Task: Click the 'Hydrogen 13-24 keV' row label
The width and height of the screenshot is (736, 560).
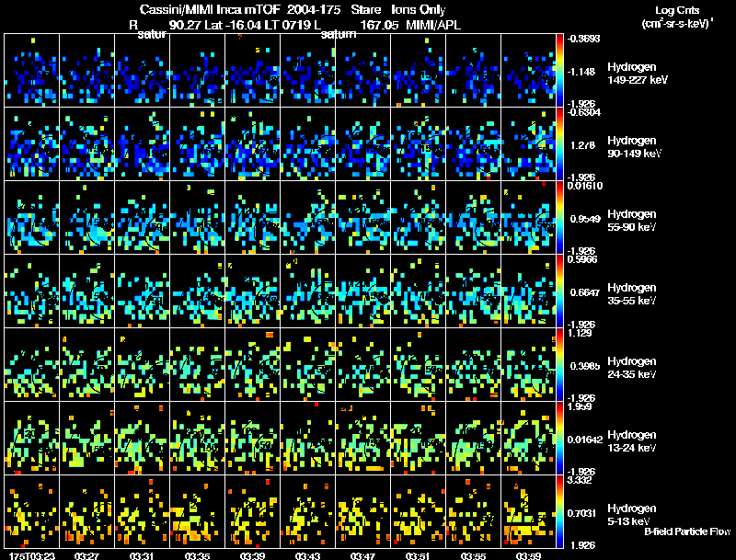Action: pyautogui.click(x=632, y=441)
